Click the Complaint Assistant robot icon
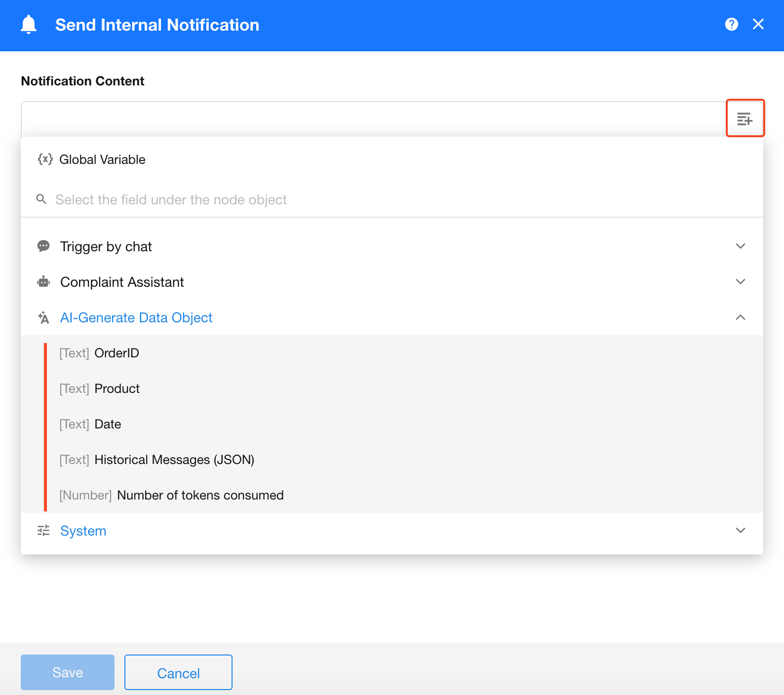The width and height of the screenshot is (784, 695). coord(43,282)
